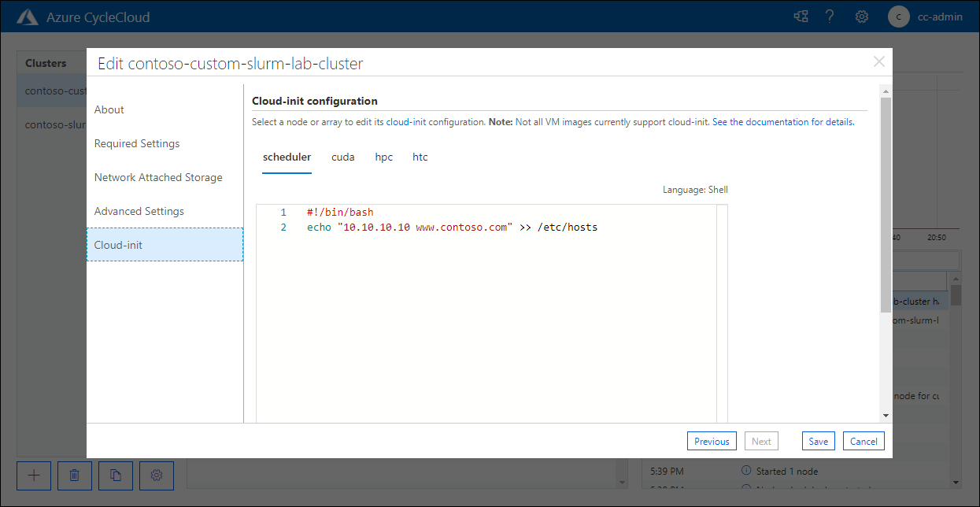Switch to the cuda node tab
This screenshot has width=980, height=507.
pyautogui.click(x=342, y=157)
